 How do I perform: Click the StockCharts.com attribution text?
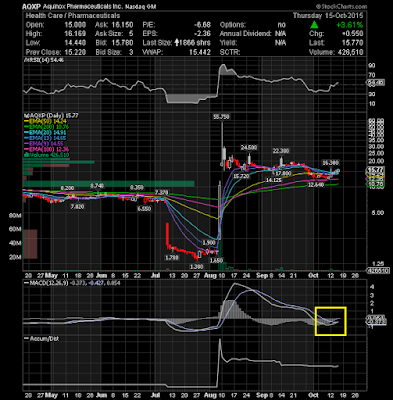(x=341, y=6)
